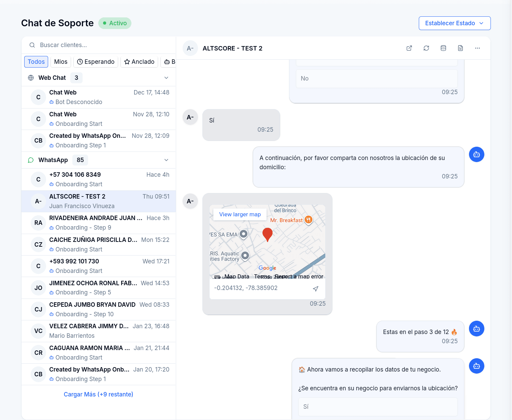Select the Anclado filter tab
Screen dimensions: 512x420
coord(139,62)
